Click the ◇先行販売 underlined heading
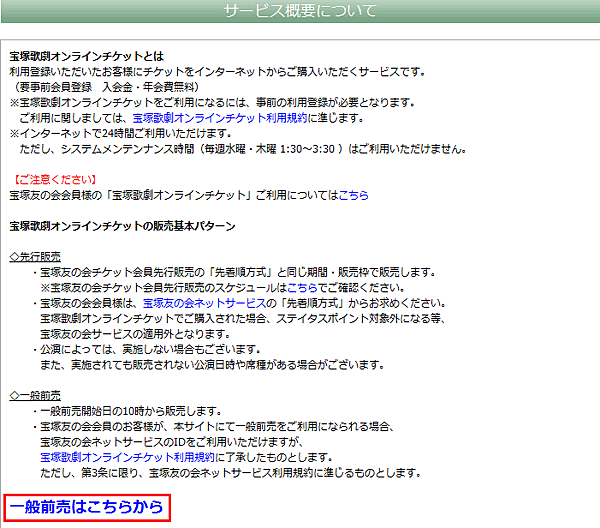600x528 pixels. coord(35,257)
